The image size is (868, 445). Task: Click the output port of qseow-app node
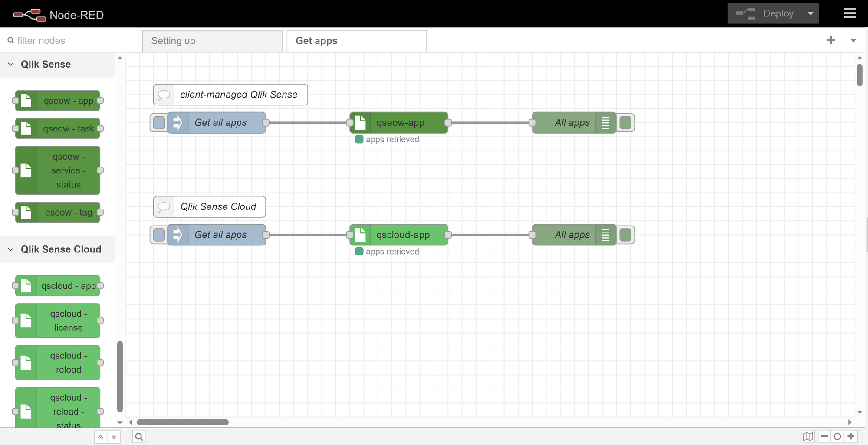[x=448, y=123]
